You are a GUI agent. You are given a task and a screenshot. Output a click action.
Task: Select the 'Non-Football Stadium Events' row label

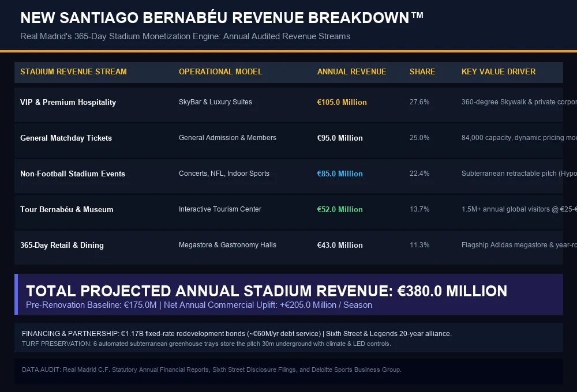[73, 174]
